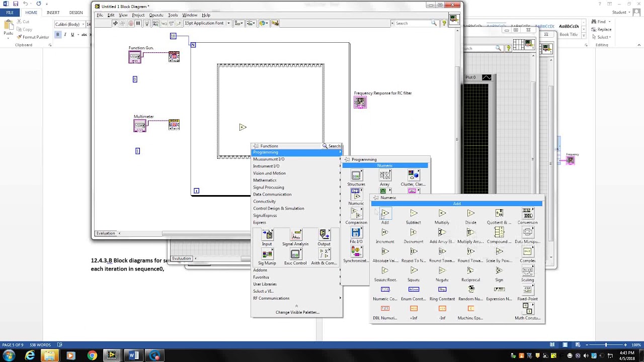Expand the Conversion subpalette
This screenshot has width=644, height=362.
pyautogui.click(x=527, y=214)
